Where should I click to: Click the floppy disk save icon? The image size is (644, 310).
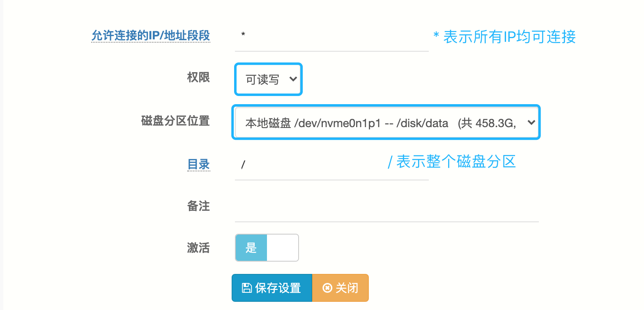click(x=246, y=288)
